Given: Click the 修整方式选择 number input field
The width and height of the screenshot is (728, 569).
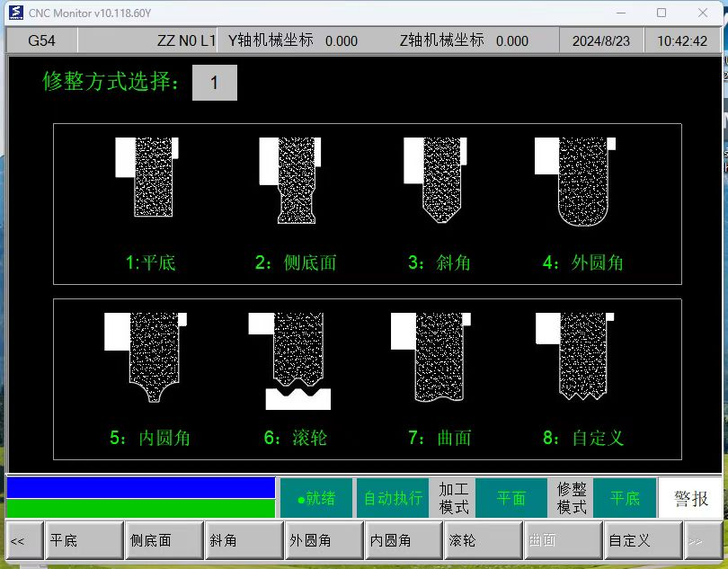Looking at the screenshot, I should [215, 83].
